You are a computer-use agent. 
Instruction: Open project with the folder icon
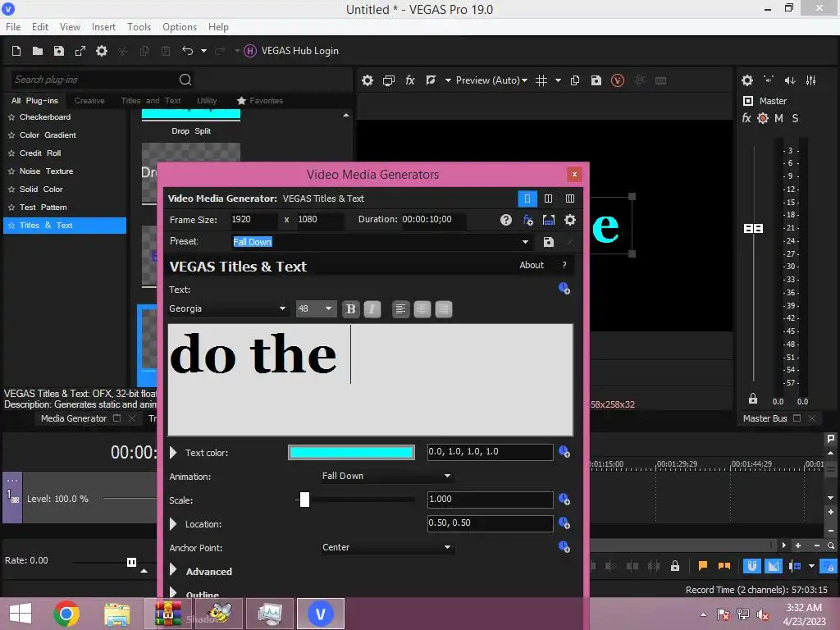tap(38, 51)
